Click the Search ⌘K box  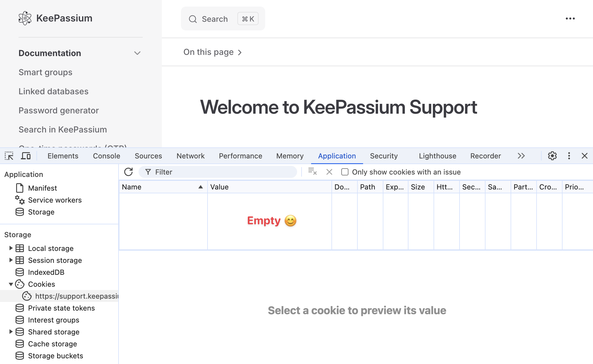223,18
